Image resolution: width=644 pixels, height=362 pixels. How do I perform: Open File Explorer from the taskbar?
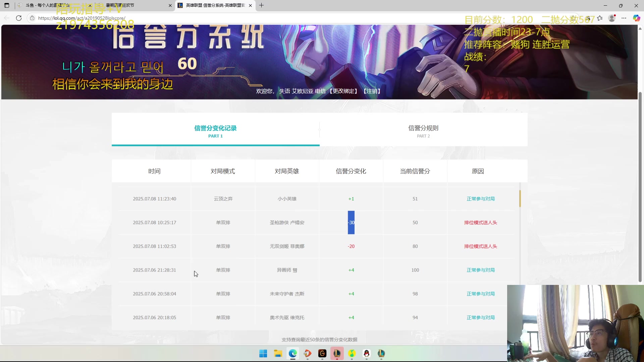(x=278, y=354)
